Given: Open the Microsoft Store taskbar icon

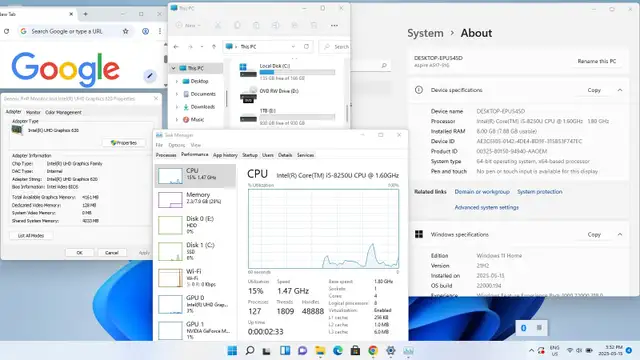Looking at the screenshot, I should click(x=355, y=351).
